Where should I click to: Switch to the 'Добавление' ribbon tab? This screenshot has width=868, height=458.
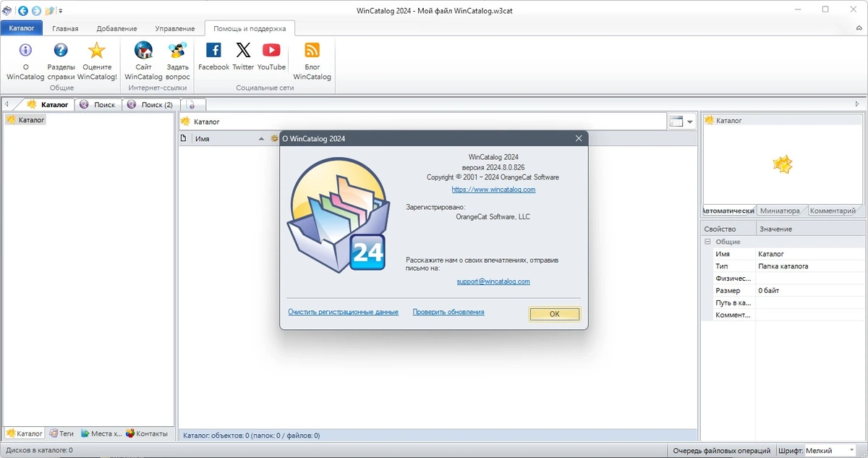[x=116, y=28]
